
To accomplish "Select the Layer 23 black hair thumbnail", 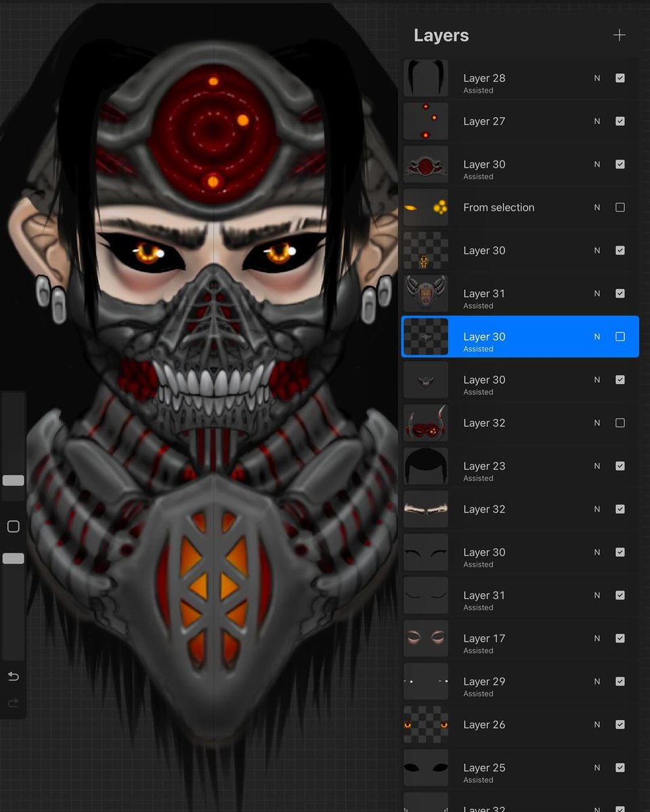I will click(x=426, y=466).
